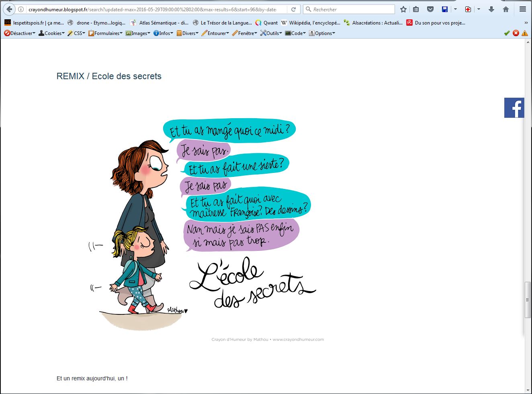Viewport: 532px width, 394px height.
Task: Bookmark this page with the star icon
Action: (403, 9)
